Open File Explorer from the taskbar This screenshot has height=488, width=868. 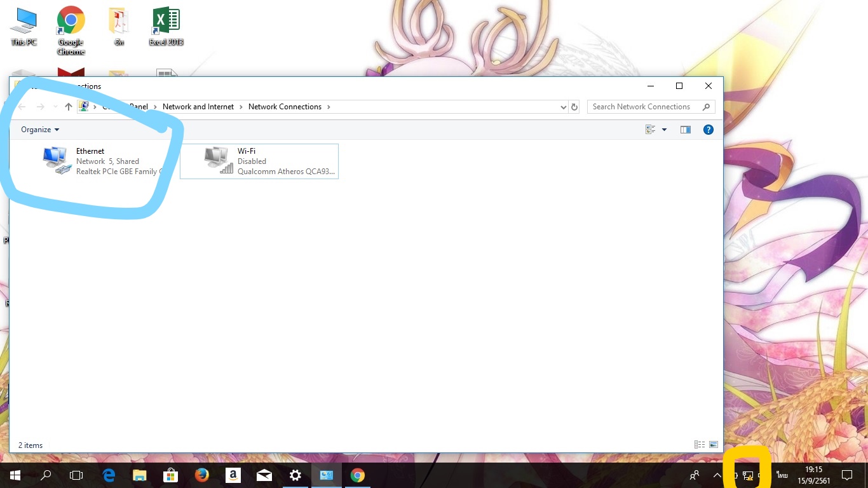[x=140, y=475]
